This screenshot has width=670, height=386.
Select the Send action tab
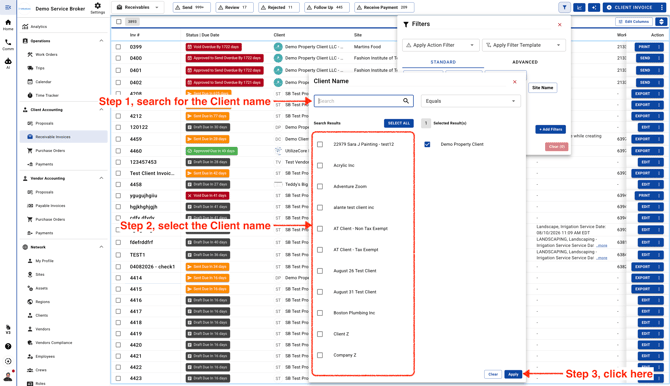click(192, 7)
